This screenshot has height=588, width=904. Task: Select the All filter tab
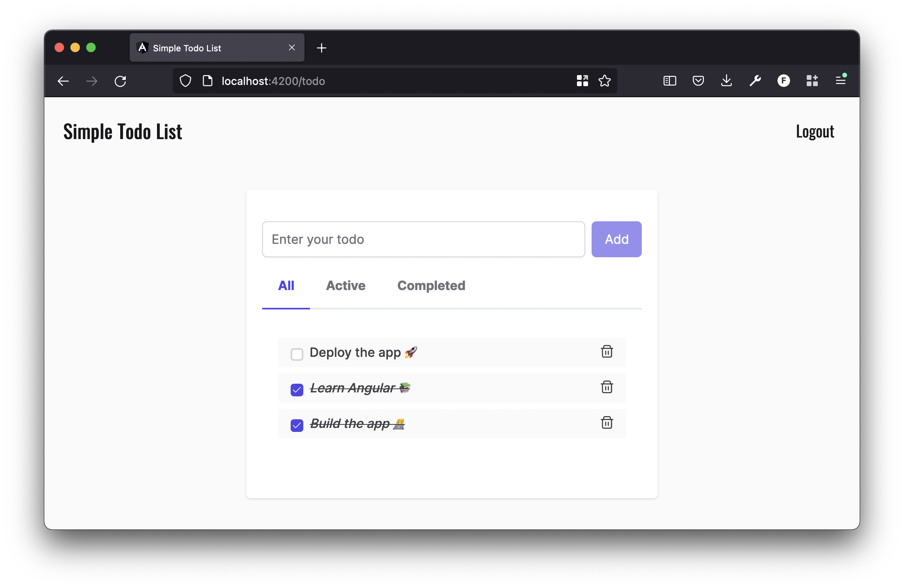(286, 286)
